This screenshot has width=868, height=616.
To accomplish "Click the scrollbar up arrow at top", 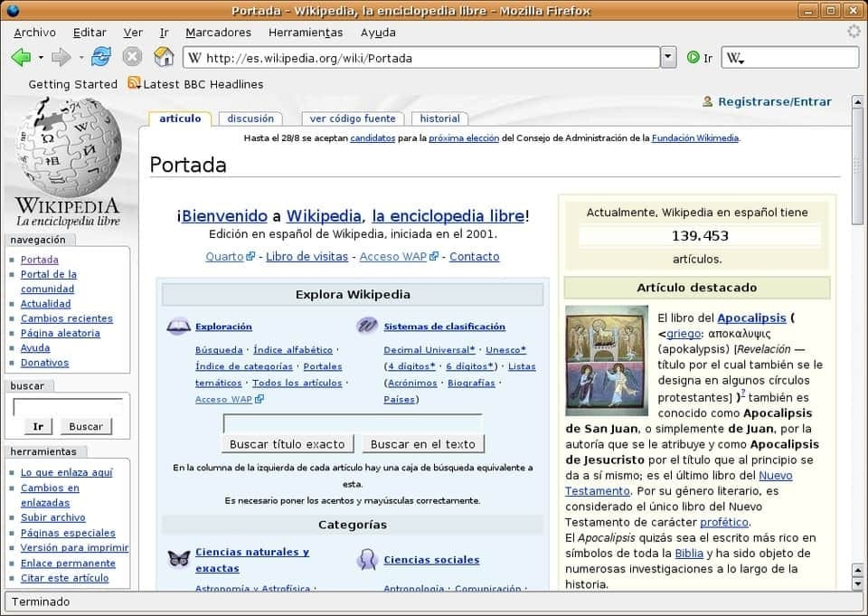I will click(857, 101).
